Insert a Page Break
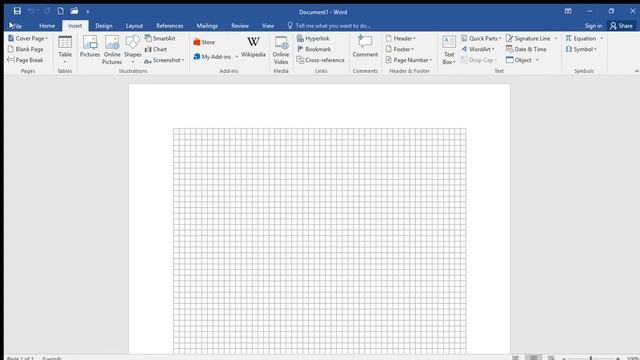The height and width of the screenshot is (360, 640). pos(25,60)
